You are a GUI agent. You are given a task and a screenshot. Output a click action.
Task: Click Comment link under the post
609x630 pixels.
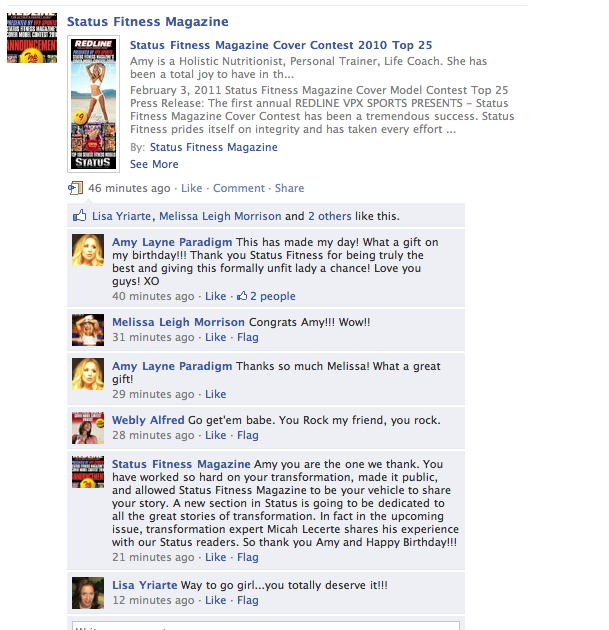coord(239,188)
